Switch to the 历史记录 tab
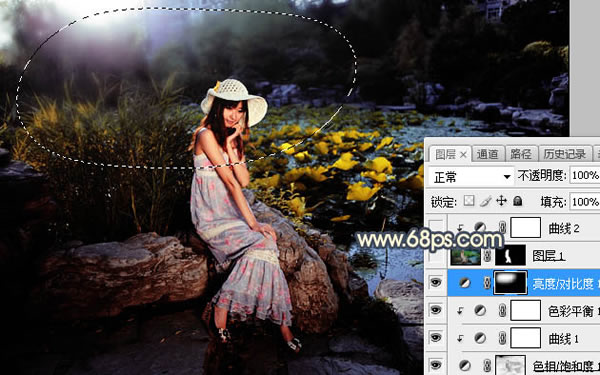 click(565, 154)
